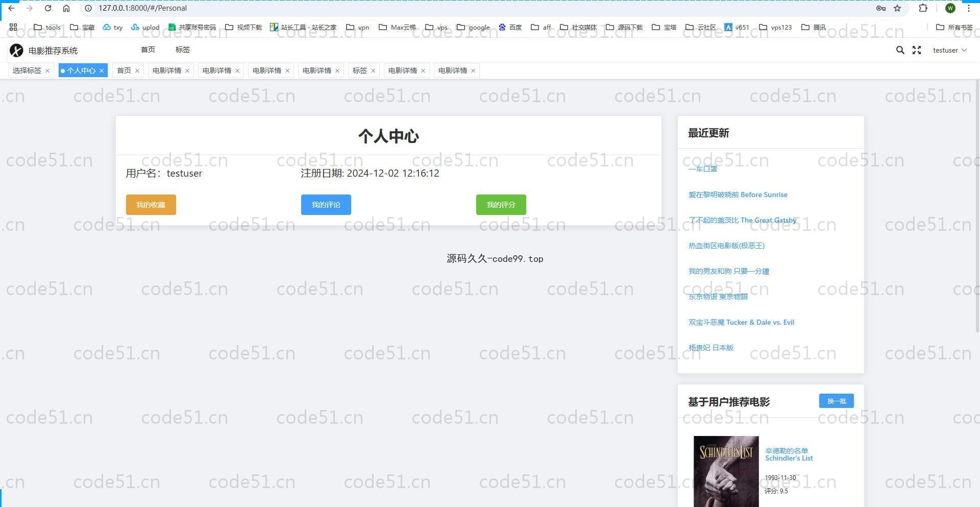Click the browser address bar URL
Screen dimensions: 980x507
(143, 8)
